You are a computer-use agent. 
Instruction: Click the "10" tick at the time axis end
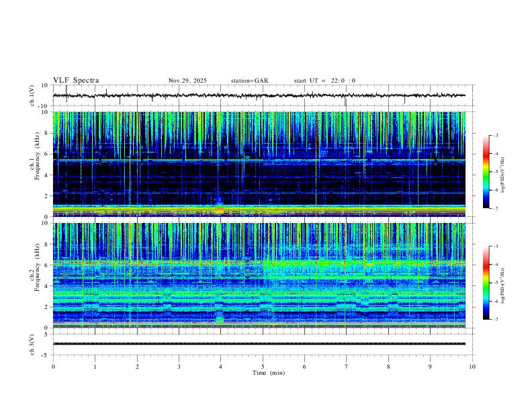tap(472, 367)
